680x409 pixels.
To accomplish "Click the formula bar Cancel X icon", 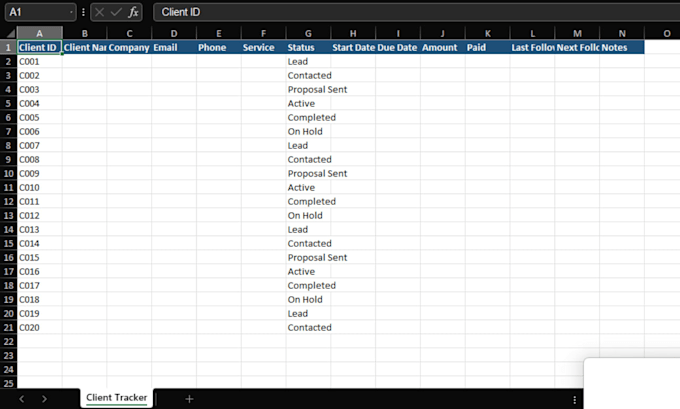I will 99,12.
